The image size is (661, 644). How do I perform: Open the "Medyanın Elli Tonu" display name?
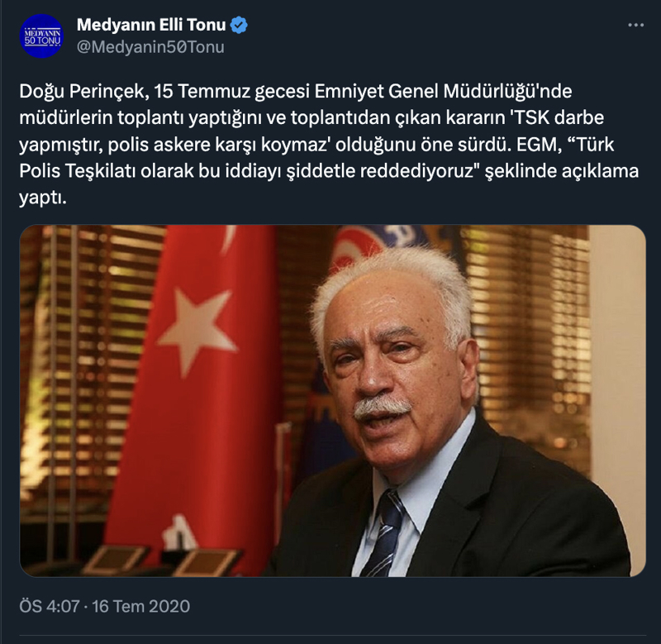[x=151, y=25]
